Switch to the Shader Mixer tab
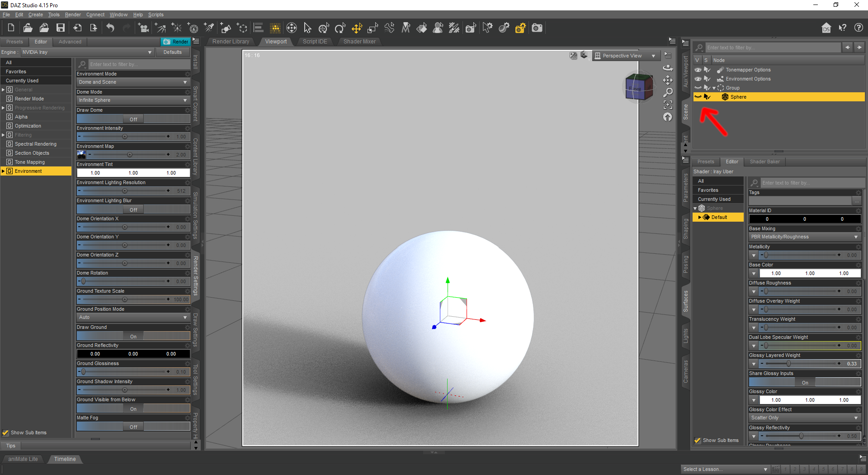This screenshot has height=475, width=868. (359, 41)
